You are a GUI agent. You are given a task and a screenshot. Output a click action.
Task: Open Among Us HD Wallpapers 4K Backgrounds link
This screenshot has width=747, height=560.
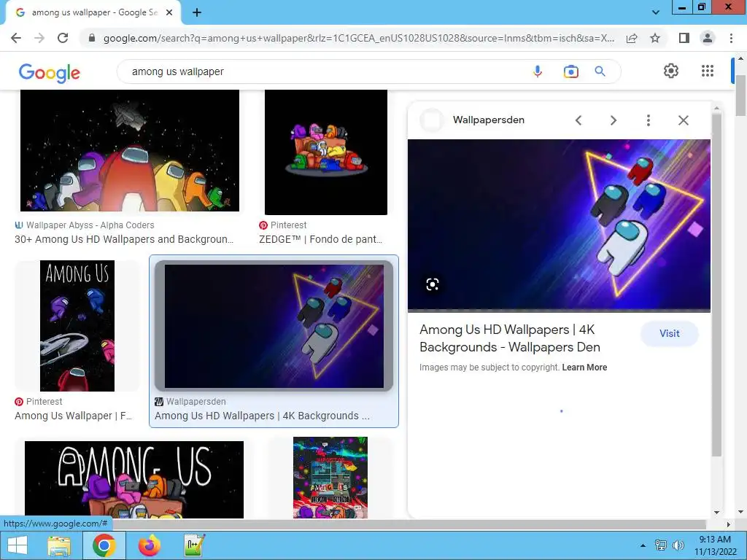[x=262, y=416]
